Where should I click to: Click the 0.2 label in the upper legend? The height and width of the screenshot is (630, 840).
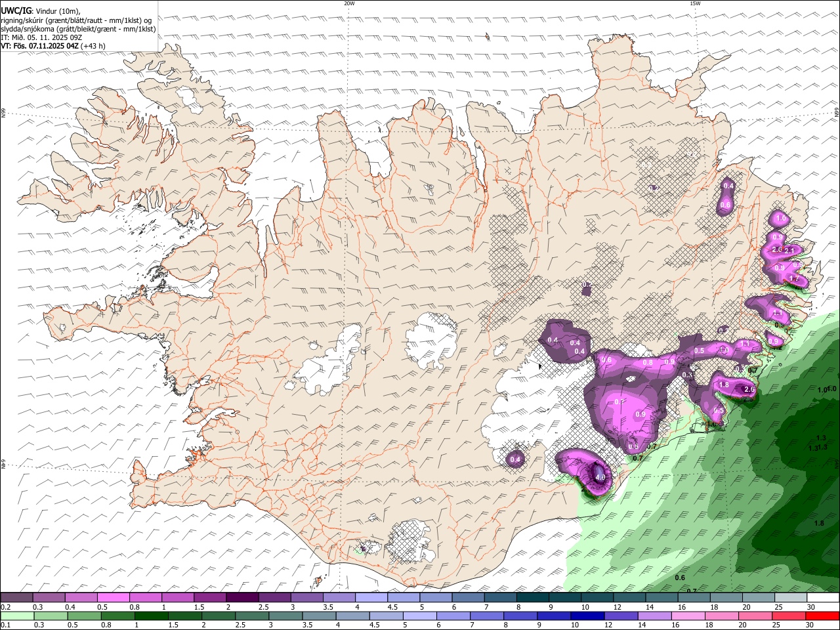(5, 606)
